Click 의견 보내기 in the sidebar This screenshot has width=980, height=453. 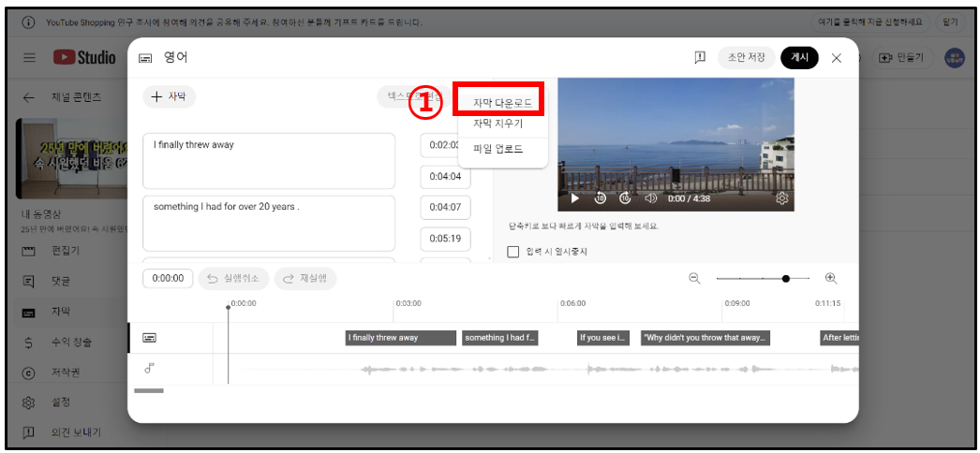76,432
